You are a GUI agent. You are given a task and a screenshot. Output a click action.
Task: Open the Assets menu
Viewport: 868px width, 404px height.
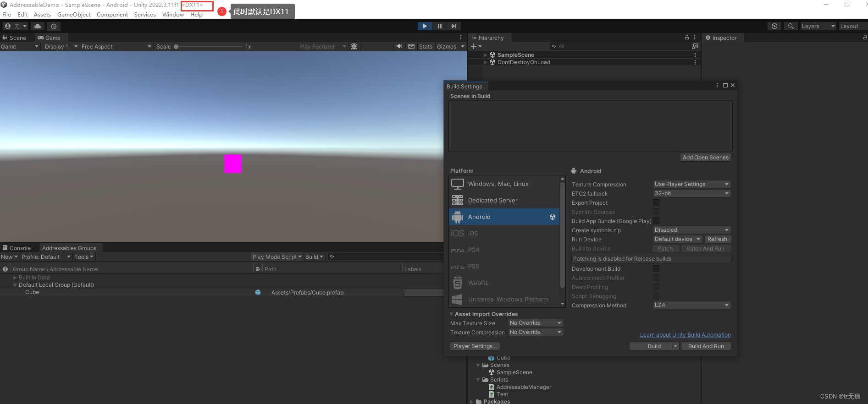(42, 15)
